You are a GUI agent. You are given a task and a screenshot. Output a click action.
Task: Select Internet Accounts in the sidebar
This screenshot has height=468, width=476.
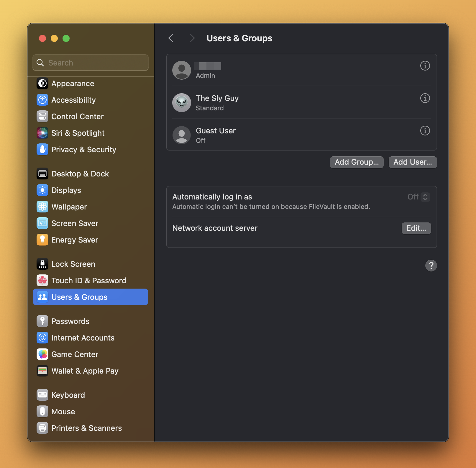[x=83, y=338]
